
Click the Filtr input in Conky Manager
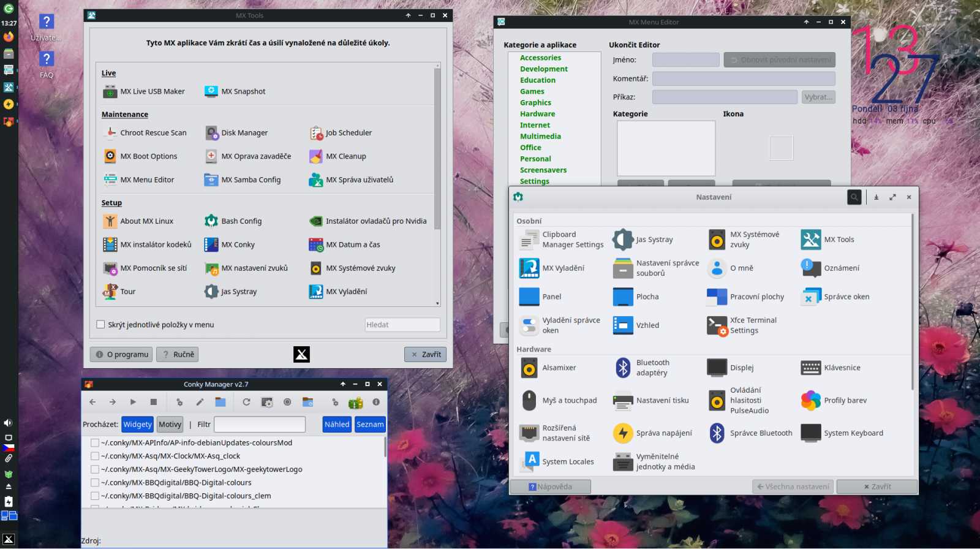pos(260,425)
